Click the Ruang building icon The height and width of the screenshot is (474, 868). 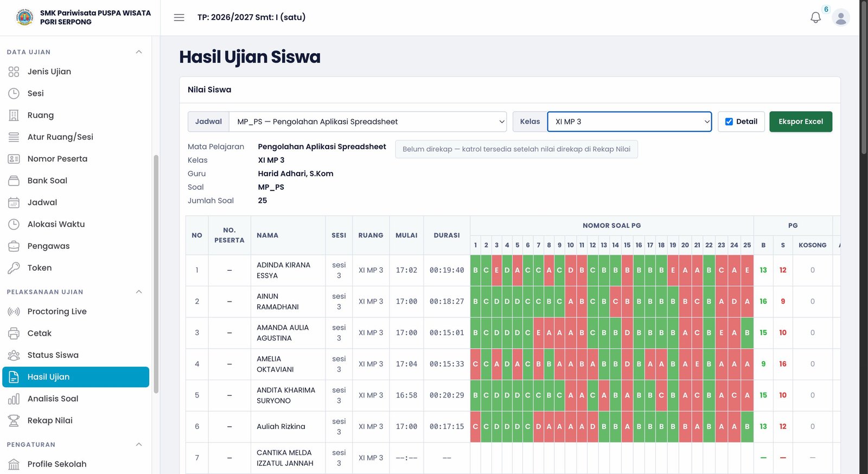[x=14, y=115]
